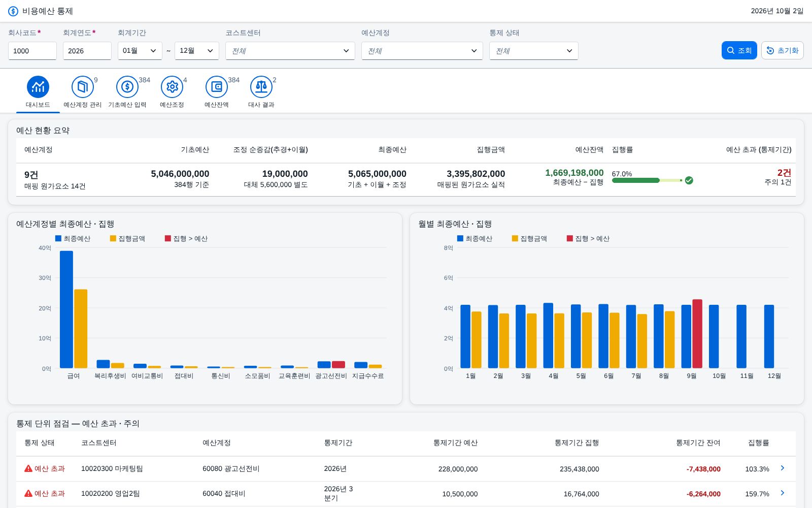Screen dimensions: 812x508
Task: Click warning icon in 영업2팀 row
Action: [28, 493]
